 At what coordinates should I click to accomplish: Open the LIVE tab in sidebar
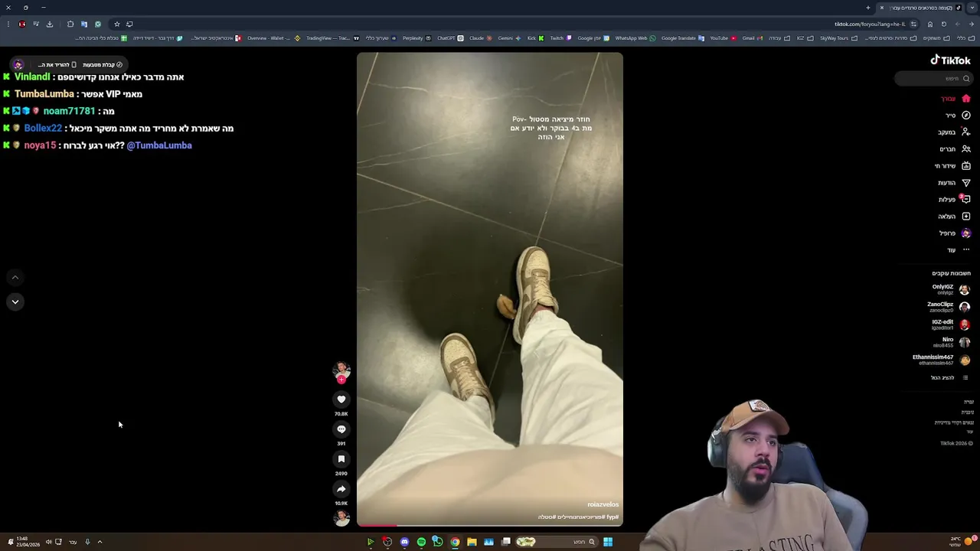(952, 166)
